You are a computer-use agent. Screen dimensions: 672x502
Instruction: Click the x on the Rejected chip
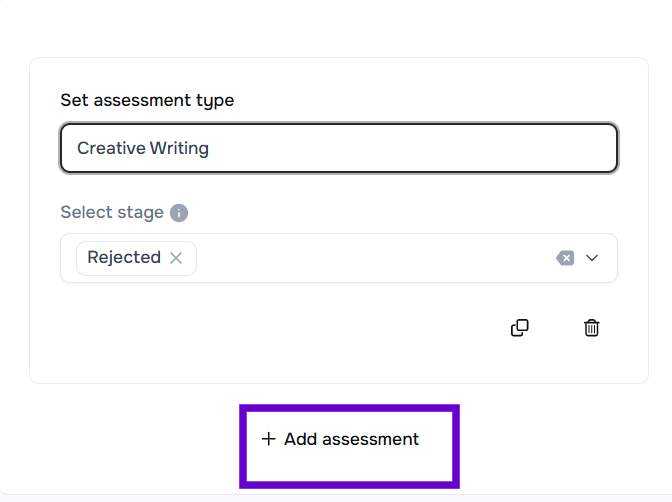click(x=176, y=258)
